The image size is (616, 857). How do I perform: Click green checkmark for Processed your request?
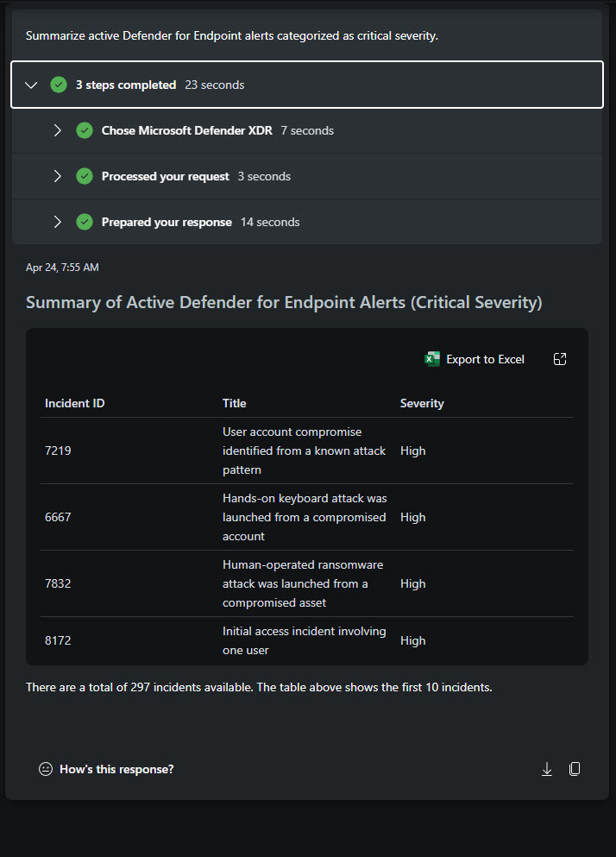(x=85, y=176)
